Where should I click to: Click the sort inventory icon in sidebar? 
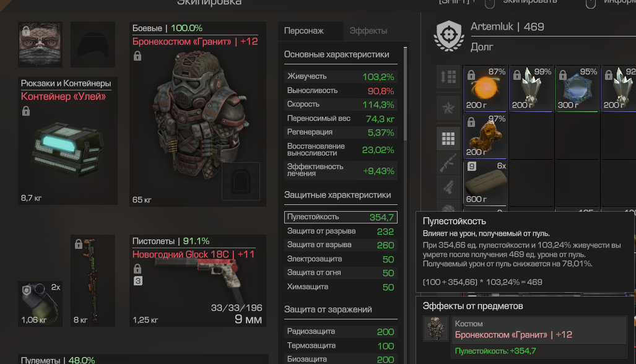click(448, 77)
